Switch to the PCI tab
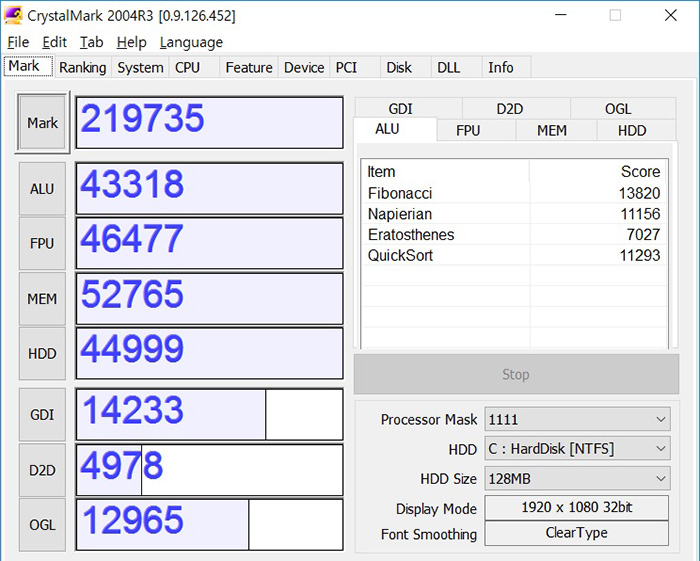This screenshot has width=700, height=561. coord(355,67)
